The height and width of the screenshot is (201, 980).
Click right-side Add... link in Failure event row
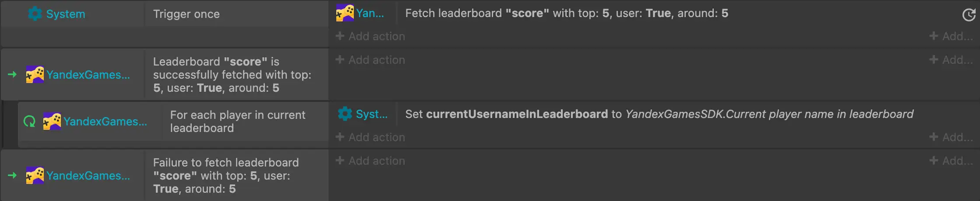pos(951,161)
